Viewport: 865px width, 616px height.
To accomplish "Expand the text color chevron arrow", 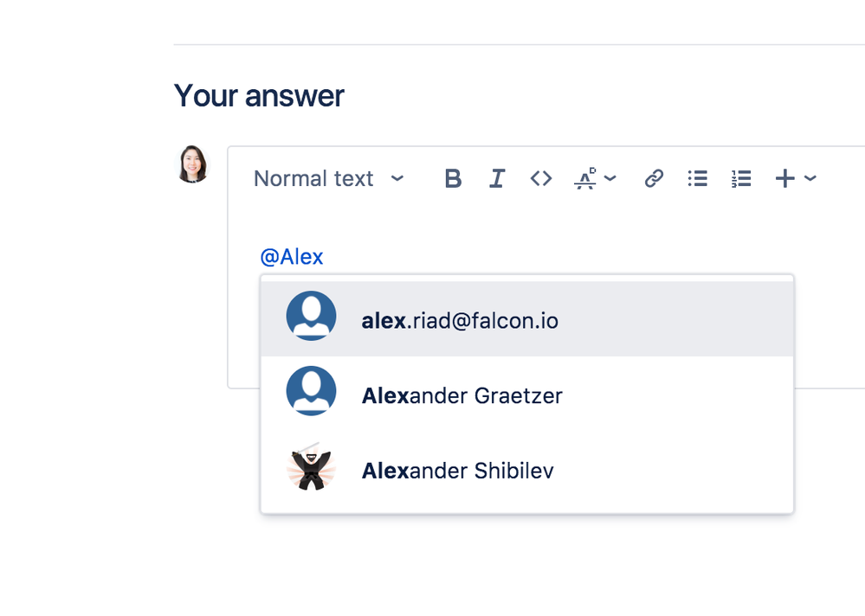I will tap(610, 178).
